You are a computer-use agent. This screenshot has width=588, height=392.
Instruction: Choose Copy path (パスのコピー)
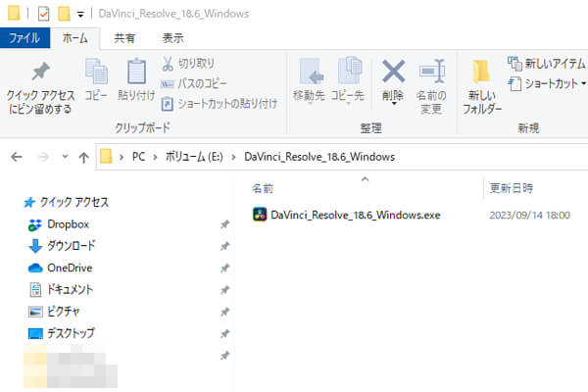click(194, 83)
